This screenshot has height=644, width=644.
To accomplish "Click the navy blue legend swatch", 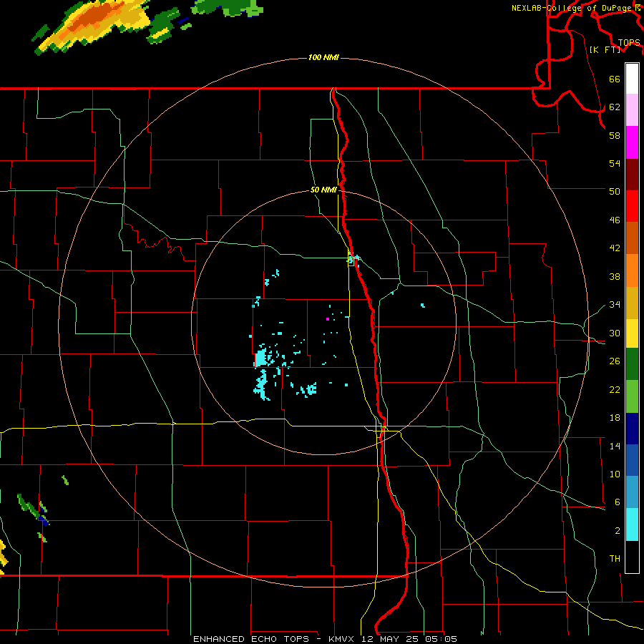I will pos(632,429).
